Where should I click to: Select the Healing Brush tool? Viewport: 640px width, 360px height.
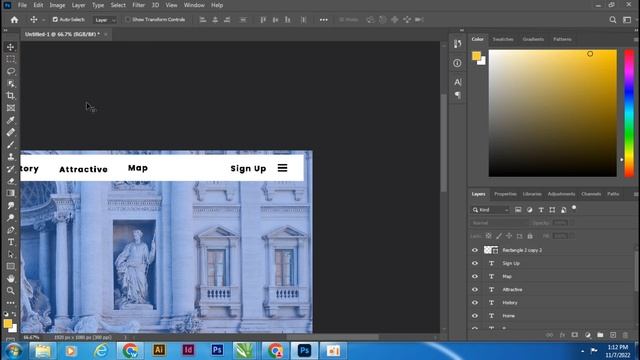(11, 133)
